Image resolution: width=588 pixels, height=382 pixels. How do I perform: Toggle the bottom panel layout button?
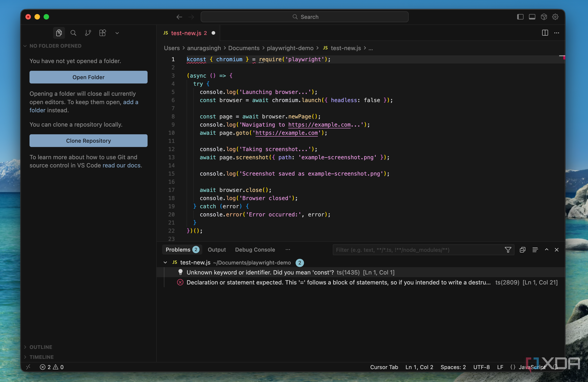coord(532,17)
